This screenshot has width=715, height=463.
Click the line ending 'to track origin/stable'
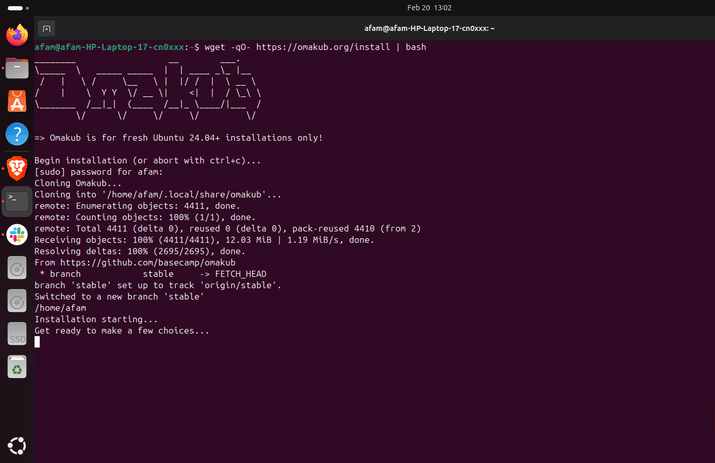[158, 286]
